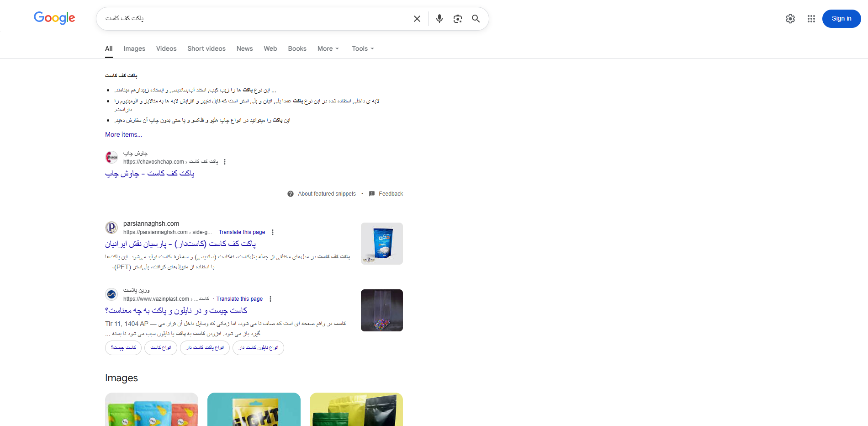This screenshot has width=868, height=426.
Task: Expand the More search categories dropdown
Action: click(328, 48)
